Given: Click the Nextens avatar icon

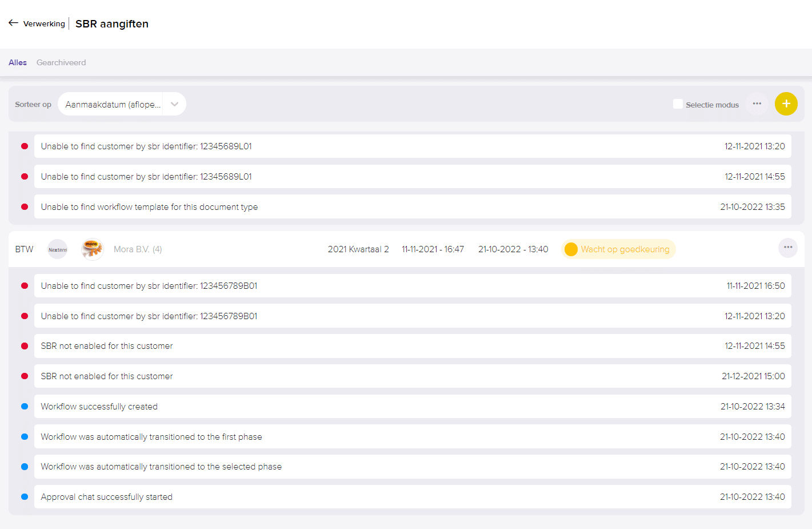Looking at the screenshot, I should [x=57, y=249].
